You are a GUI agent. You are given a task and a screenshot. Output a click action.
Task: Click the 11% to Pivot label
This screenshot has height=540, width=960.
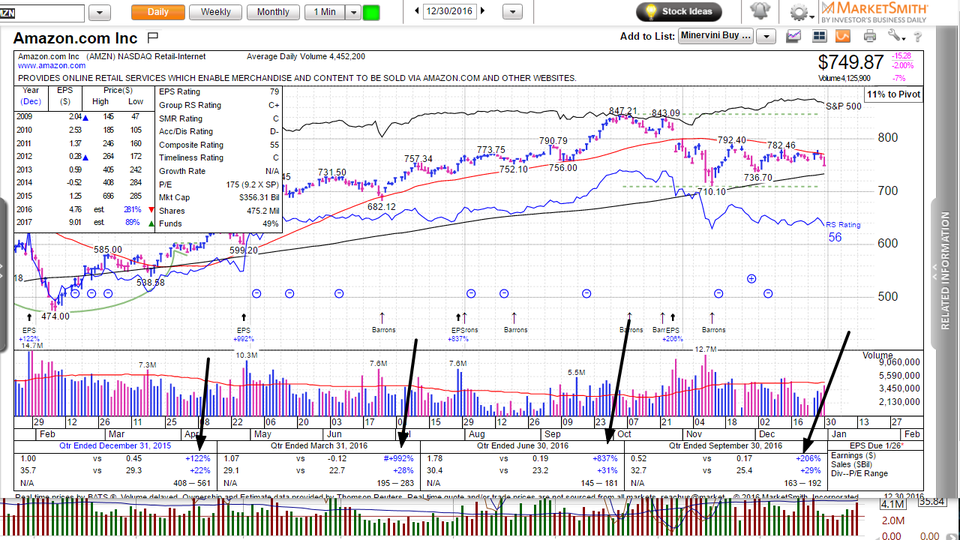click(893, 94)
